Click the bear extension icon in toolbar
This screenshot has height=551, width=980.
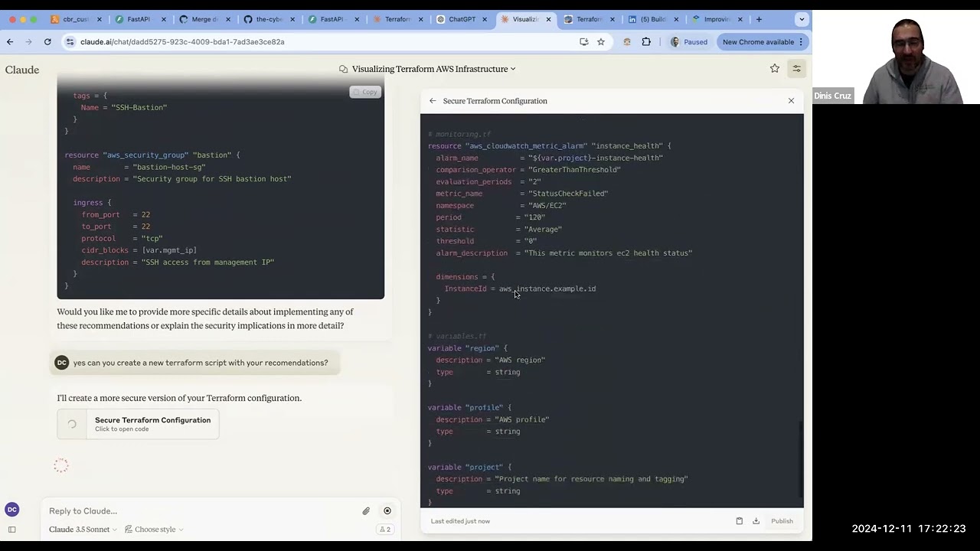click(x=627, y=42)
